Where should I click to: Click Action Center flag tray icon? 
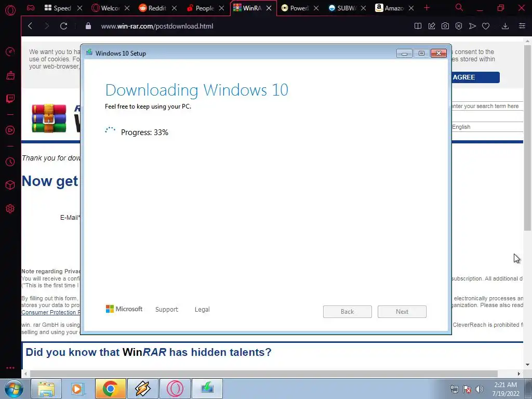(467, 389)
